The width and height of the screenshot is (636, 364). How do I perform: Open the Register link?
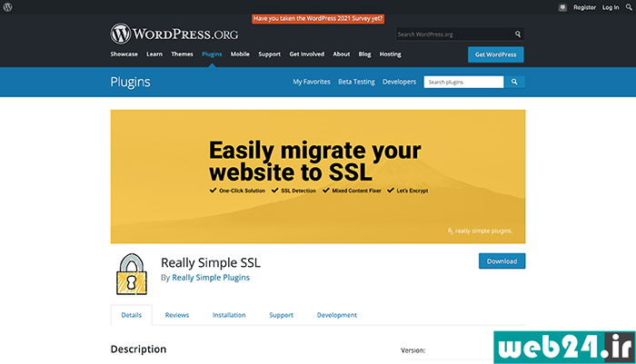pyautogui.click(x=584, y=7)
